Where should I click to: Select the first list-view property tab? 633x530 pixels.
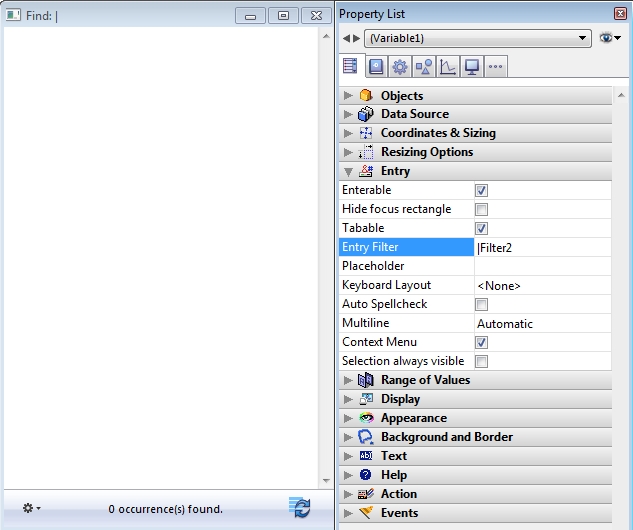(x=350, y=67)
